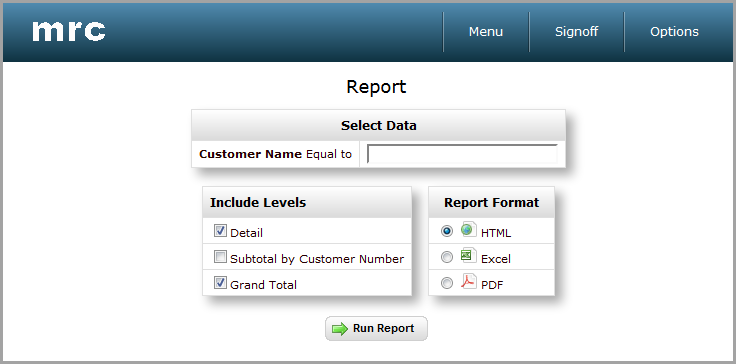Select the Excel radio button
The width and height of the screenshot is (736, 364).
point(447,257)
